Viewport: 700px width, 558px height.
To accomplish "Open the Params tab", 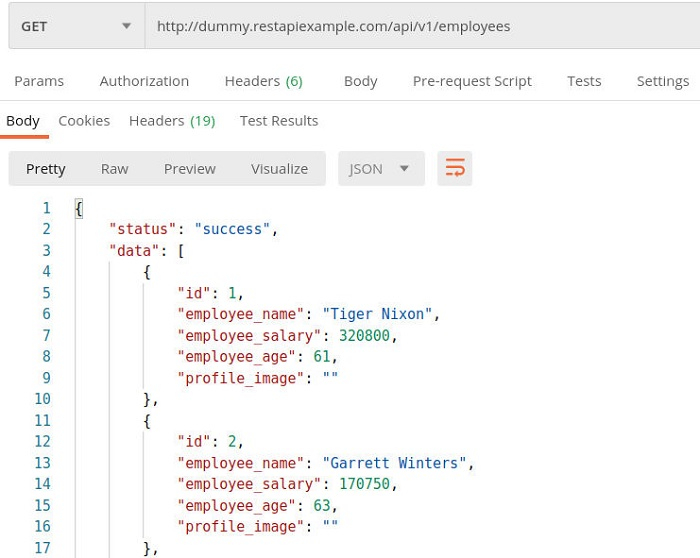I will [39, 81].
